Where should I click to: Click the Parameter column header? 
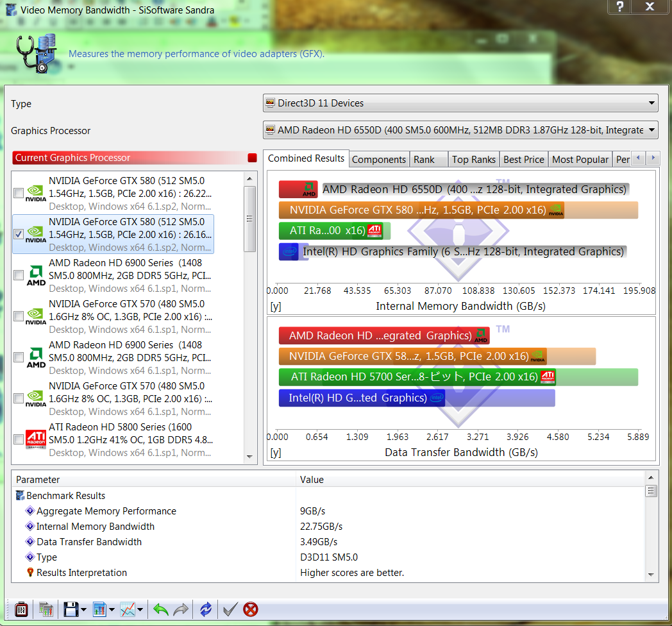[153, 479]
